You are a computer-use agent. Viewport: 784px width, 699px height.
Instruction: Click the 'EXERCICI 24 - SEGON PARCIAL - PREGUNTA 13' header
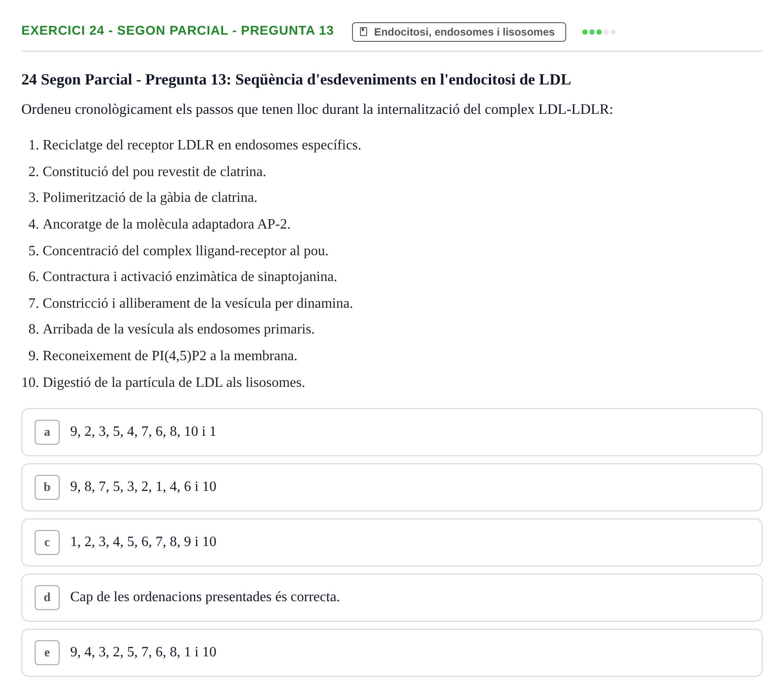[x=177, y=31]
